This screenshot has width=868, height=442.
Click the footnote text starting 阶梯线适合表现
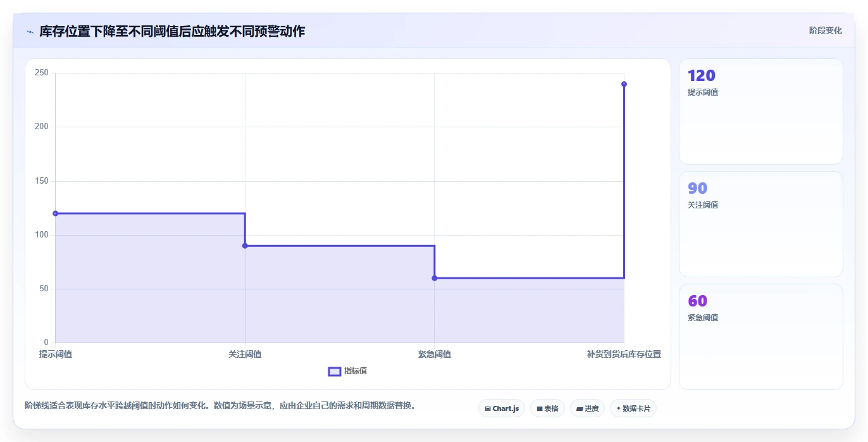coord(220,405)
